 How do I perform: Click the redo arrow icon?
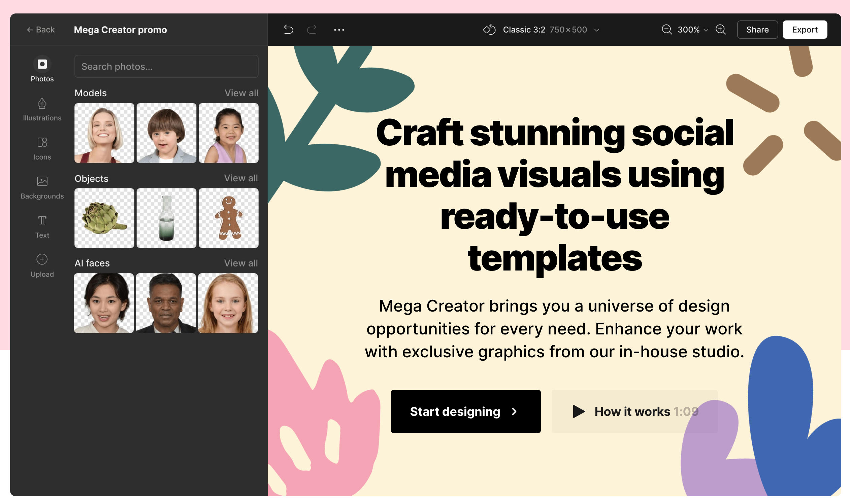point(312,30)
